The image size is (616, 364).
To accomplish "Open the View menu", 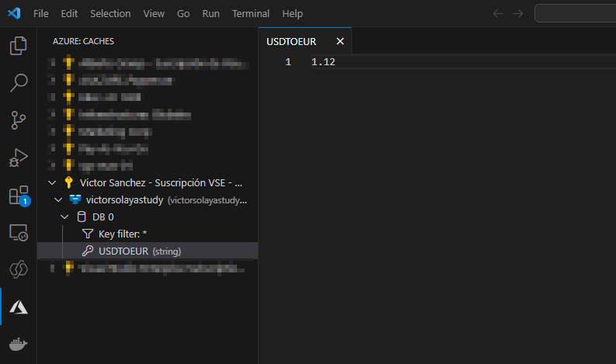I will (x=154, y=14).
